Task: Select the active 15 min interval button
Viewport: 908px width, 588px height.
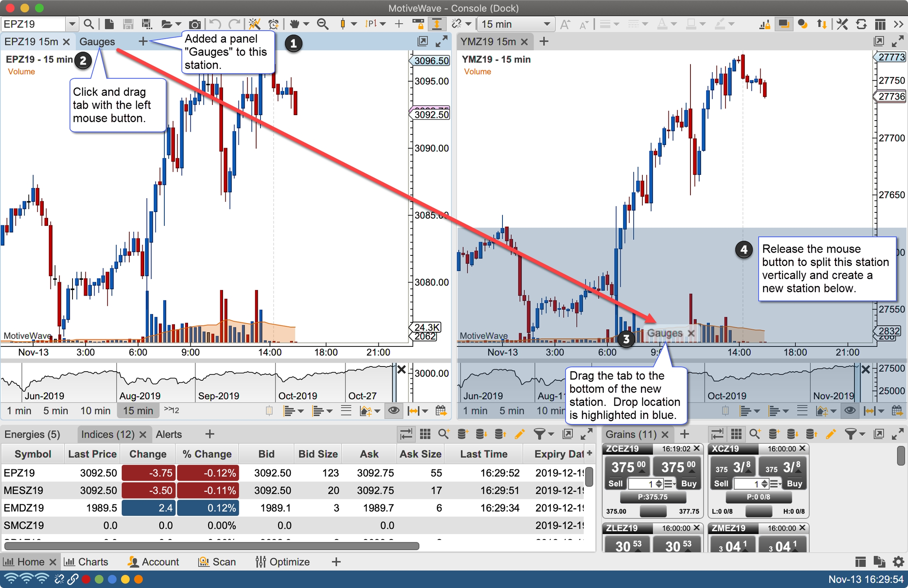Action: click(x=138, y=411)
